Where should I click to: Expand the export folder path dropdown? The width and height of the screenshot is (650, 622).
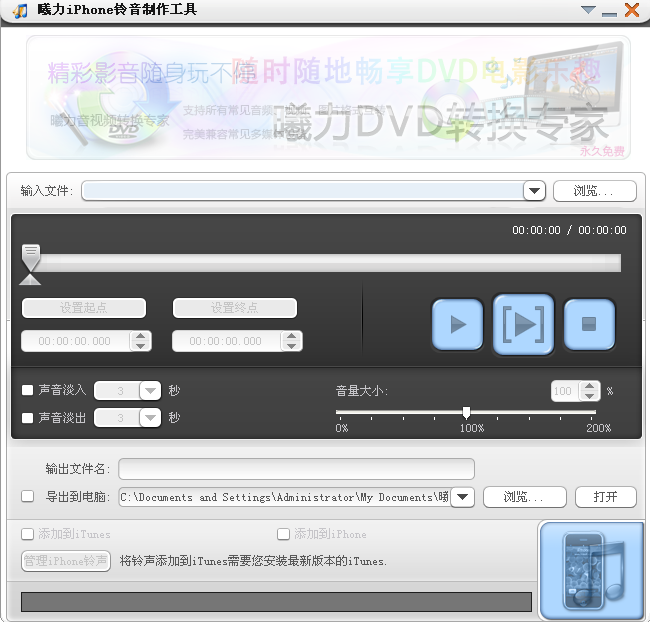click(463, 497)
